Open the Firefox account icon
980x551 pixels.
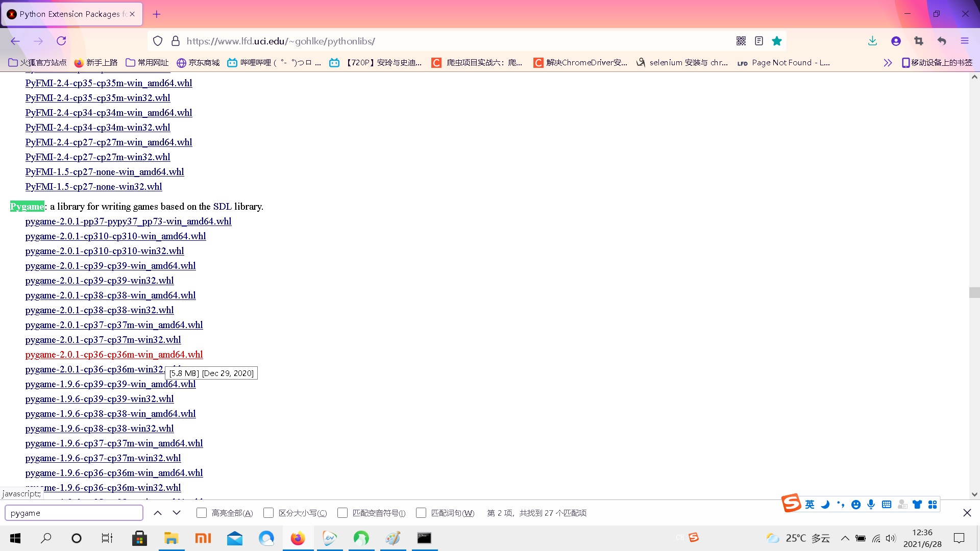pyautogui.click(x=896, y=41)
